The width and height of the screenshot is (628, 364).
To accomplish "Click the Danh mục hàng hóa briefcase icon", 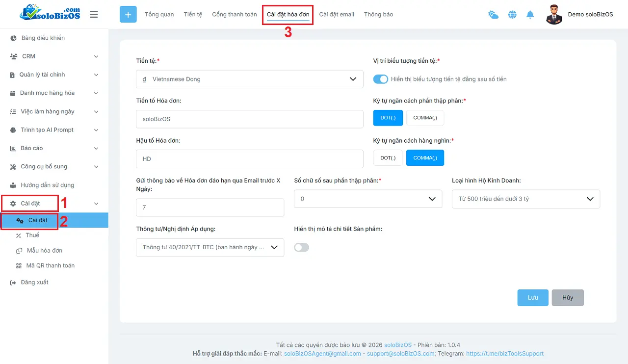I will click(x=13, y=93).
